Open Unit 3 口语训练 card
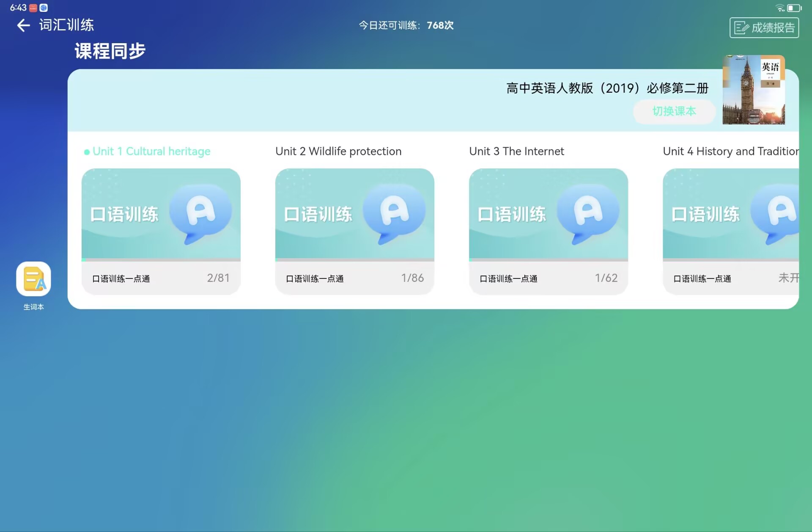The width and height of the screenshot is (812, 532). tap(549, 232)
